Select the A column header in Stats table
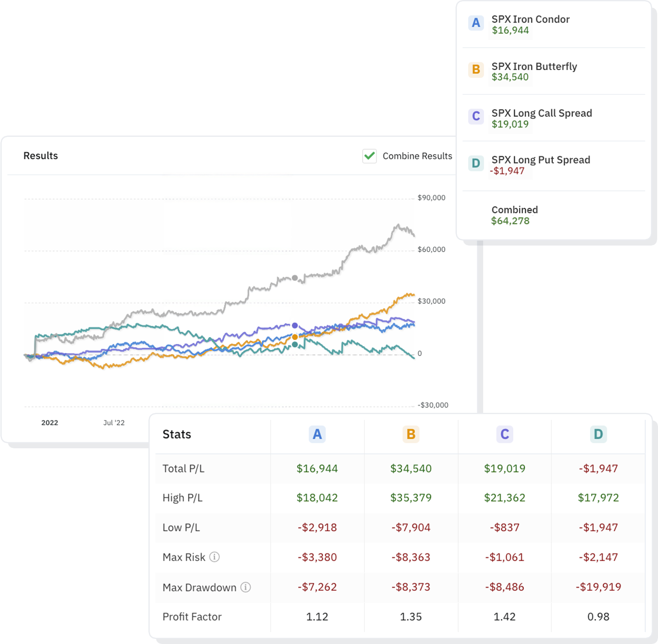Screen dimensions: 658x644 pyautogui.click(x=317, y=434)
